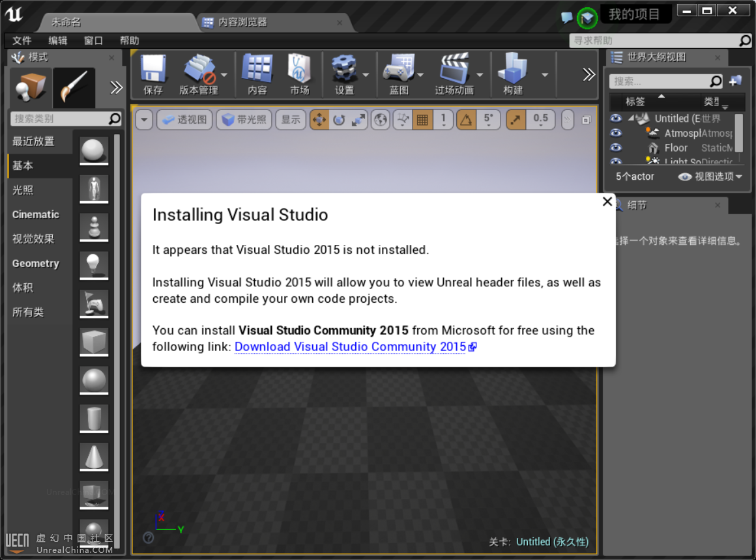Viewport: 756px width, 560px height.
Task: Select the Geometry category
Action: (x=40, y=263)
